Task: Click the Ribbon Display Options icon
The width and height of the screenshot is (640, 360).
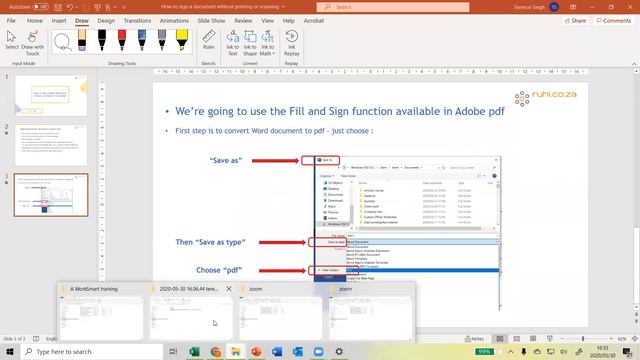Action: click(x=573, y=7)
